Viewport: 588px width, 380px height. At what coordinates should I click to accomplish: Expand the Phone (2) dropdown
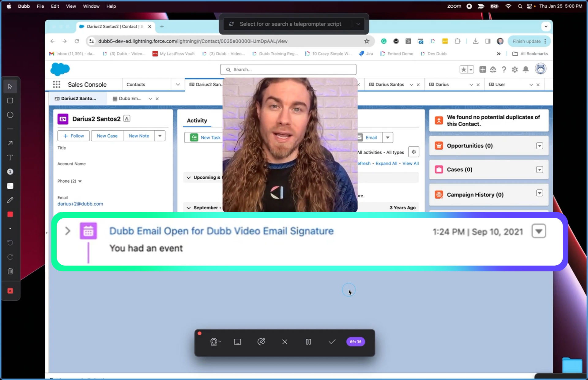point(80,181)
